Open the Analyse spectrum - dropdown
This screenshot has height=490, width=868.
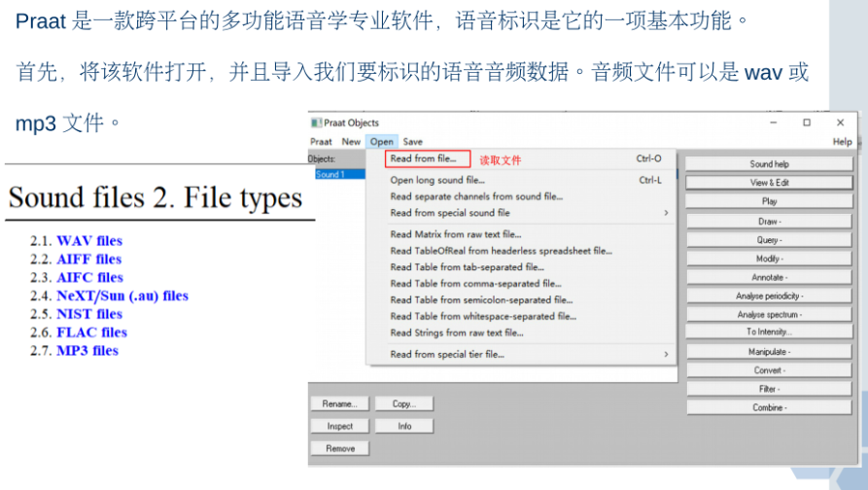[x=769, y=314]
